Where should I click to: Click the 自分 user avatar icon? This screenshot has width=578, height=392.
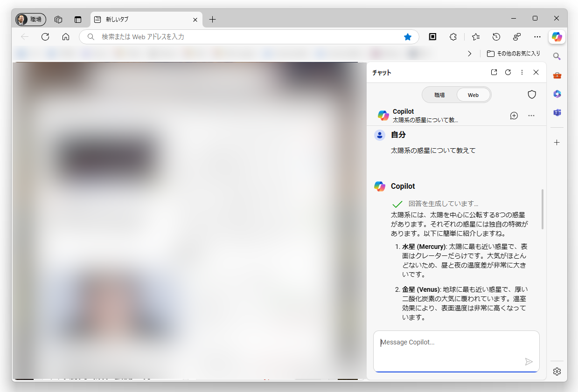point(380,135)
